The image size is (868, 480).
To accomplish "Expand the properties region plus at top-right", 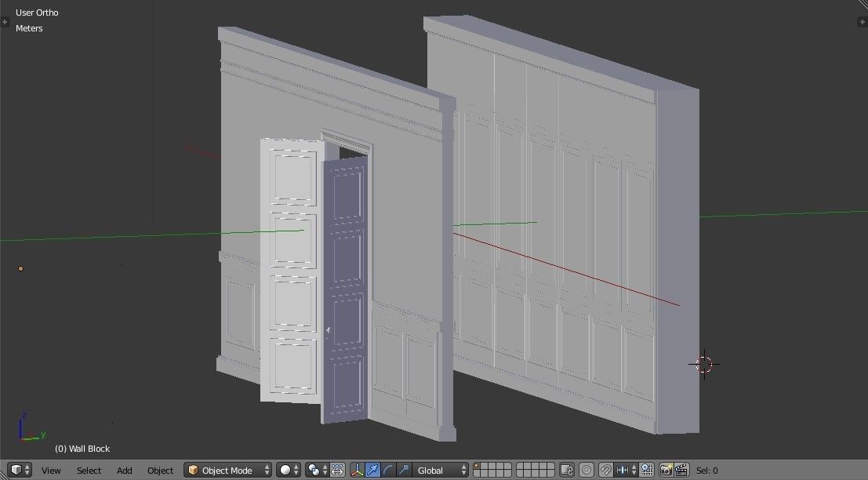I will point(863,22).
